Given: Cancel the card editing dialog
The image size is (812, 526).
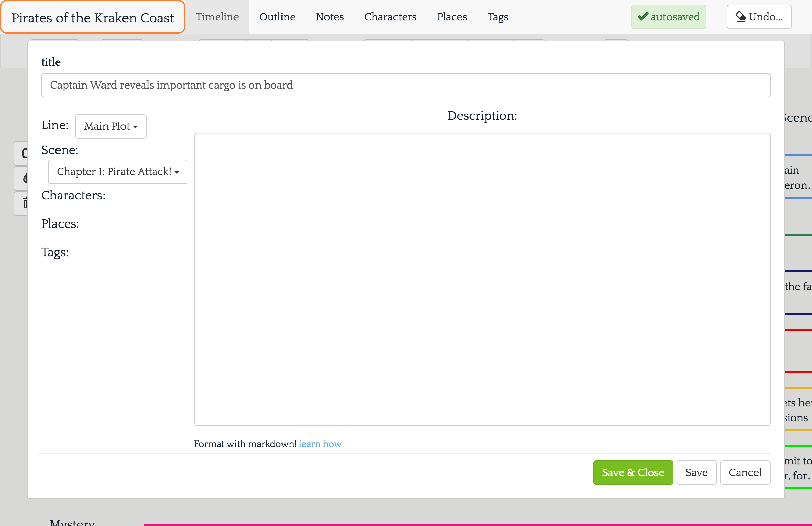Looking at the screenshot, I should point(745,472).
